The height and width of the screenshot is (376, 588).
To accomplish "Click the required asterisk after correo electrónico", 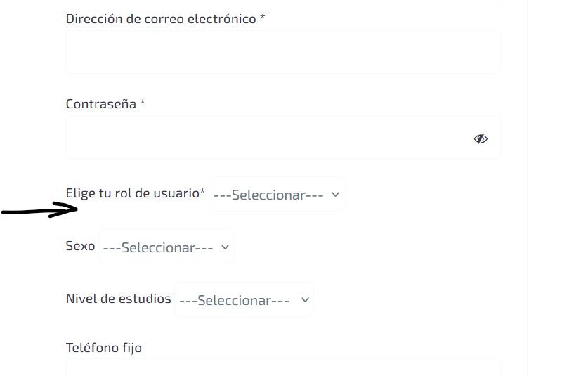I will pyautogui.click(x=263, y=18).
